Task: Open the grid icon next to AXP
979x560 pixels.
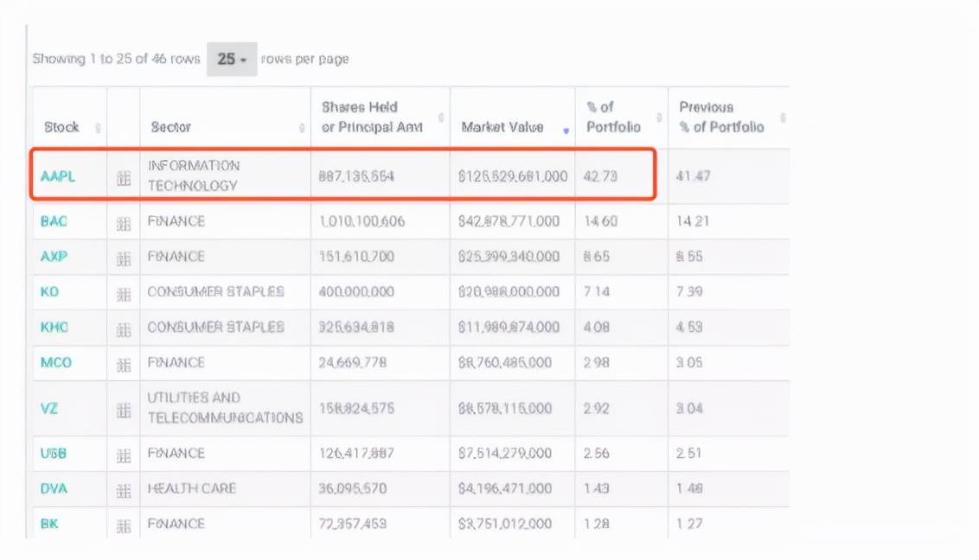Action: (124, 258)
